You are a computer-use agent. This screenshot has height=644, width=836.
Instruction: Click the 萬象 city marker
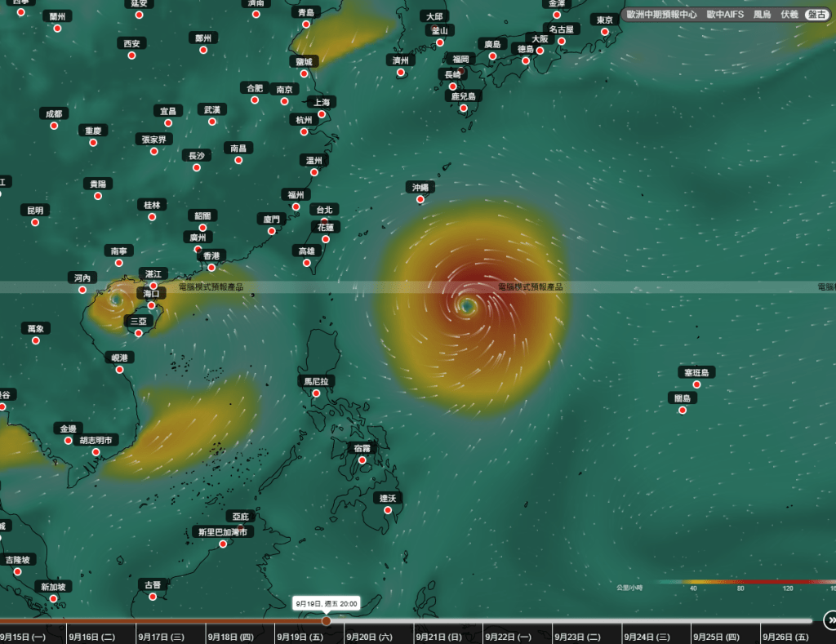pyautogui.click(x=36, y=340)
